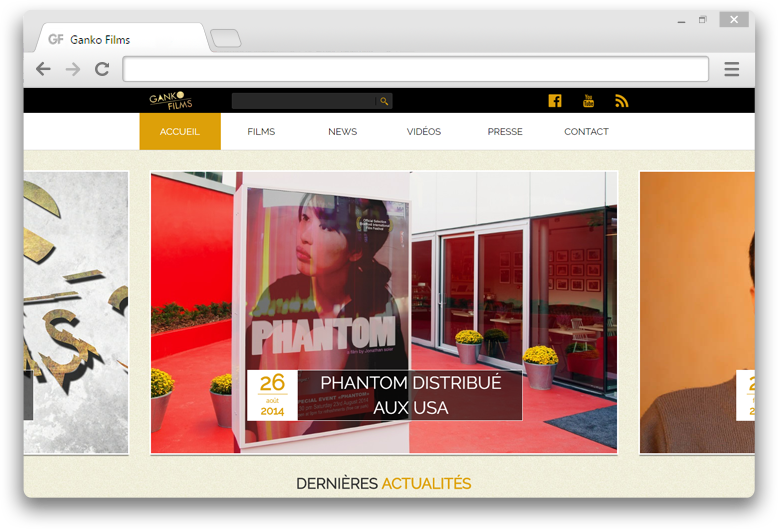Open the Ganko Films Facebook page icon
The width and height of the screenshot is (778, 529).
pyautogui.click(x=555, y=101)
